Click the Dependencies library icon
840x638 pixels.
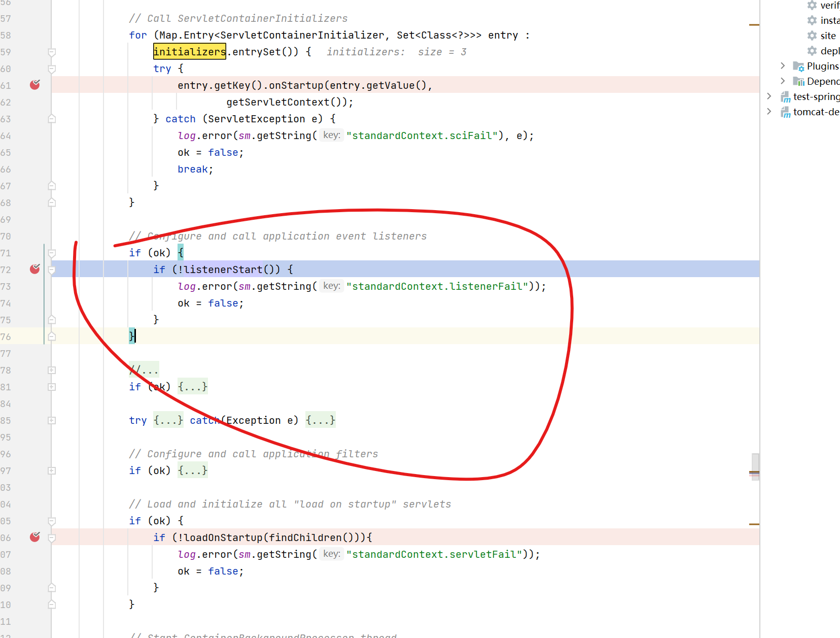[x=798, y=82]
